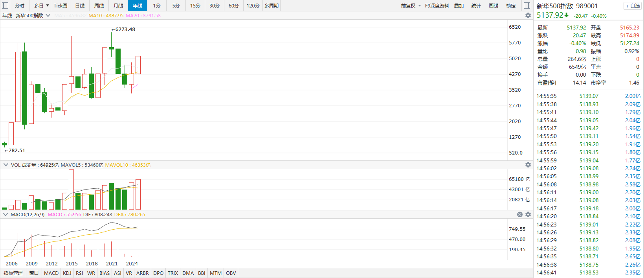Open main chart settings gear
Screen dimensions: 644x278
528,15
